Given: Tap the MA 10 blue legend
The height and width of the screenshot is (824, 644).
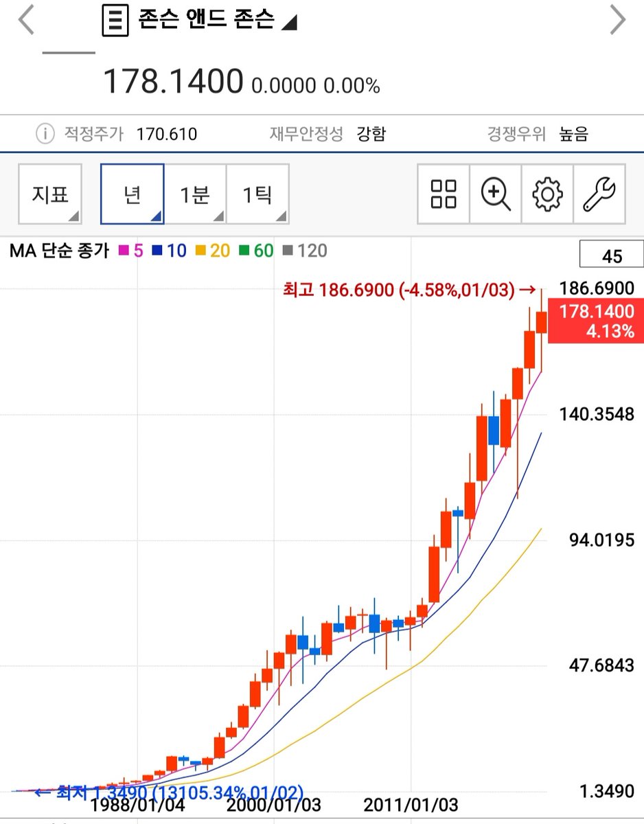Looking at the screenshot, I should tap(170, 251).
